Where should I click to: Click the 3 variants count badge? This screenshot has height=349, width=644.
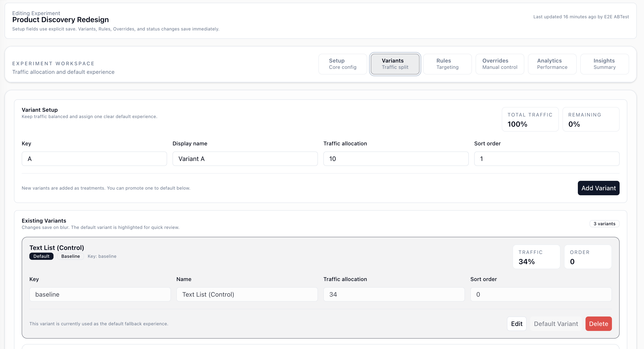click(604, 223)
